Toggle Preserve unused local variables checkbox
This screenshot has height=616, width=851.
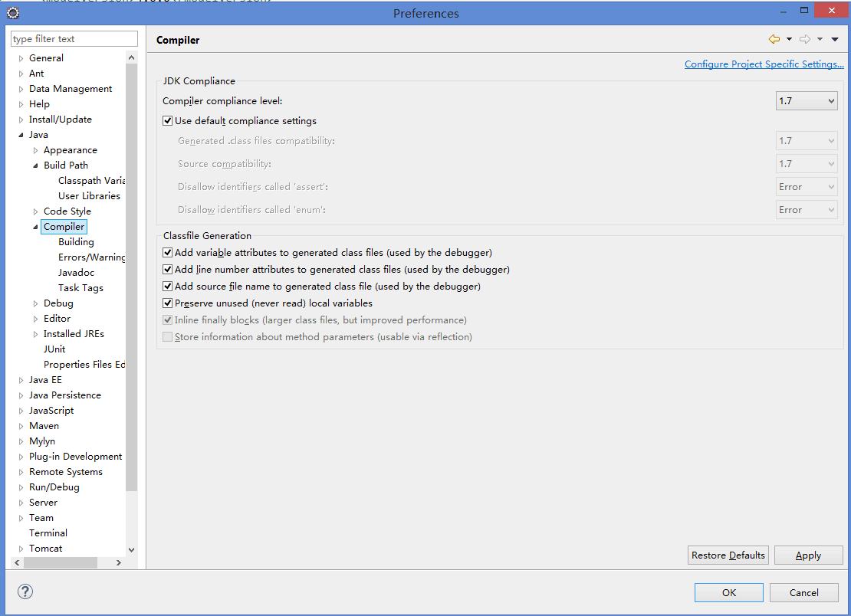pos(168,303)
